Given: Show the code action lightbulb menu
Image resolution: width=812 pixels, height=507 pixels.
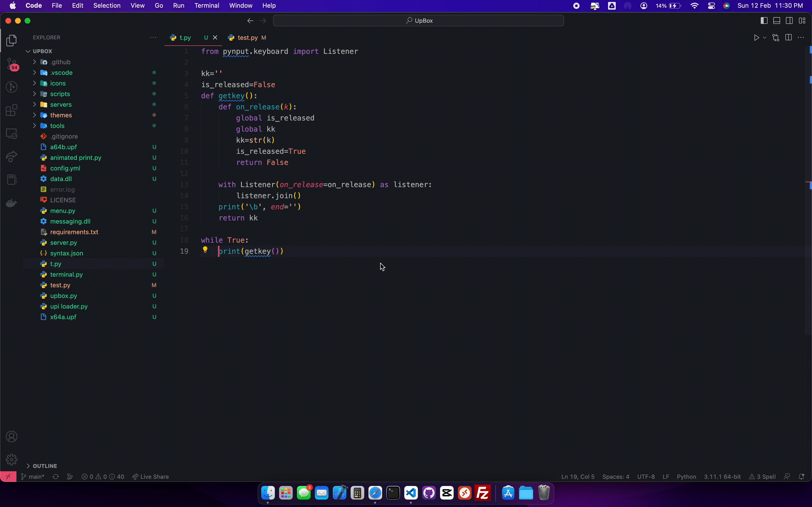Looking at the screenshot, I should click(x=205, y=249).
